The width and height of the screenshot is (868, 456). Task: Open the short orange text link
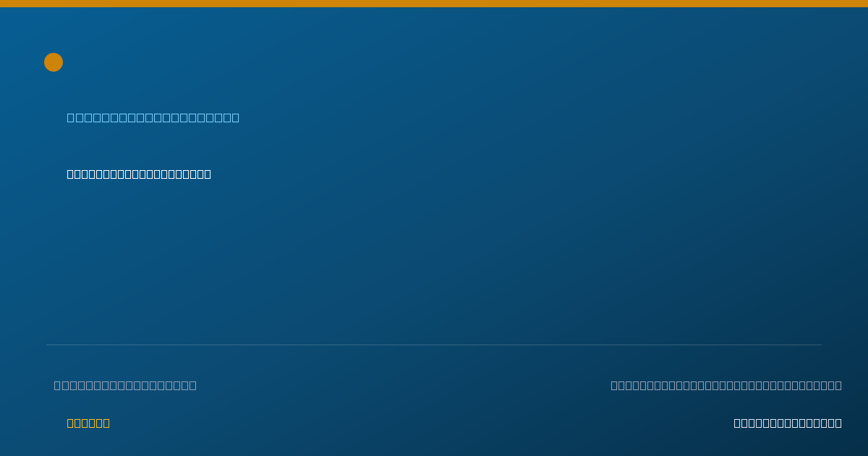coord(88,423)
